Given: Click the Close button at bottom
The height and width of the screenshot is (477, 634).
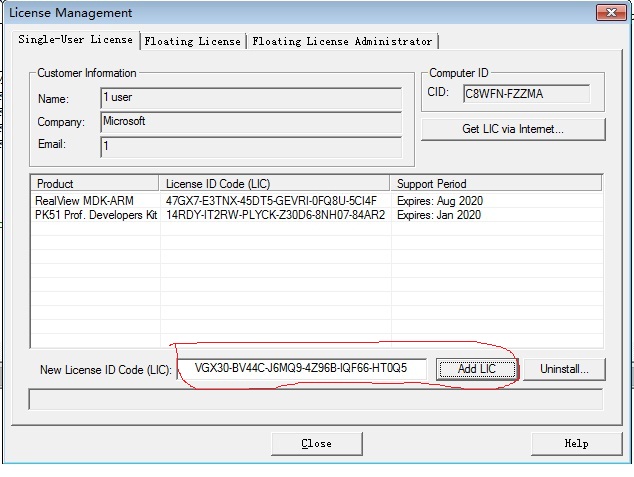Looking at the screenshot, I should 317,443.
